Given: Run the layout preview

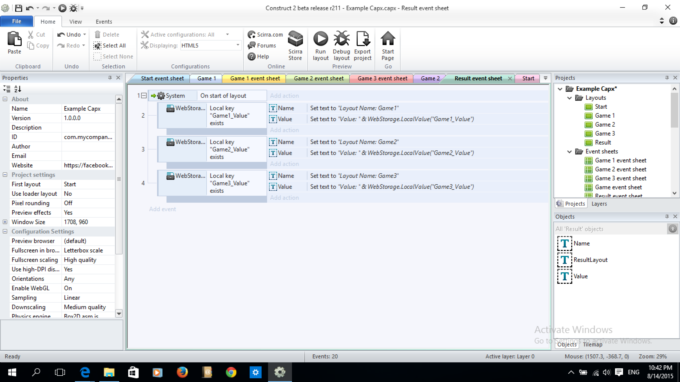Looking at the screenshot, I should [320, 46].
